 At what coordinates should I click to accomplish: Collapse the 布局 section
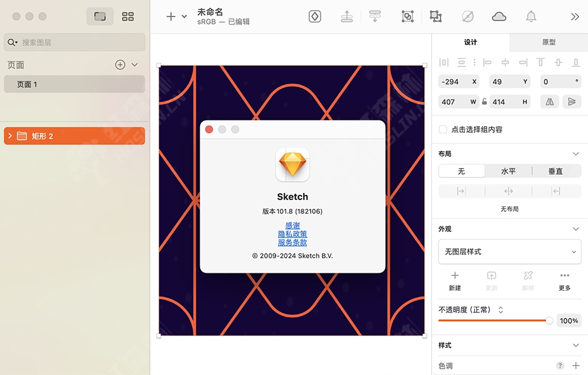(x=575, y=154)
